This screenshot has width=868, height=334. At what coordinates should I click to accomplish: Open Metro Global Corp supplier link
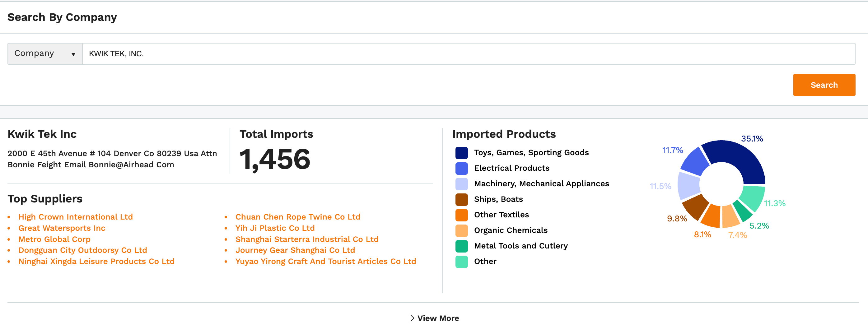point(54,239)
